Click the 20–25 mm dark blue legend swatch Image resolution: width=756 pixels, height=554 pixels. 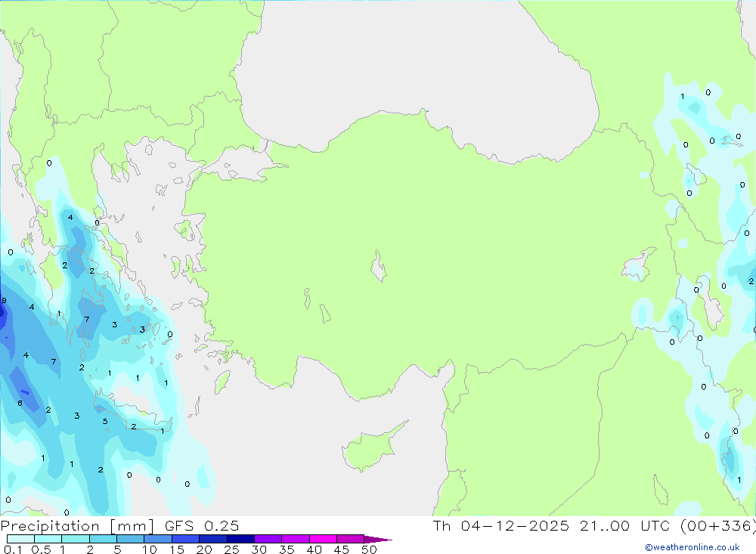click(212, 539)
